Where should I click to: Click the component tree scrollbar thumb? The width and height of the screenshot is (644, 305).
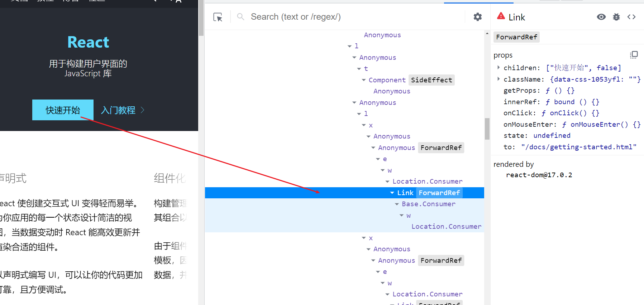coord(487,129)
